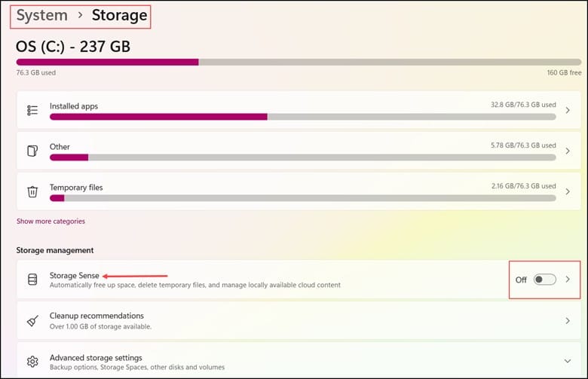The height and width of the screenshot is (379, 588).
Task: Open the Cleanup recommendations entry
Action: pos(299,321)
